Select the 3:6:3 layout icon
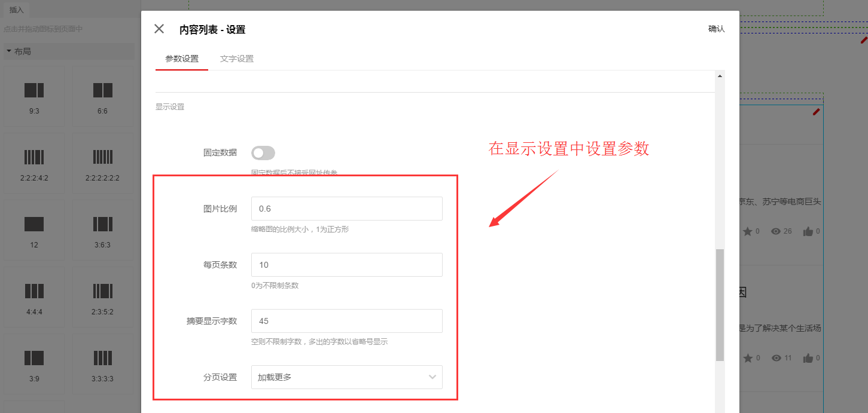The width and height of the screenshot is (868, 413). (x=103, y=225)
